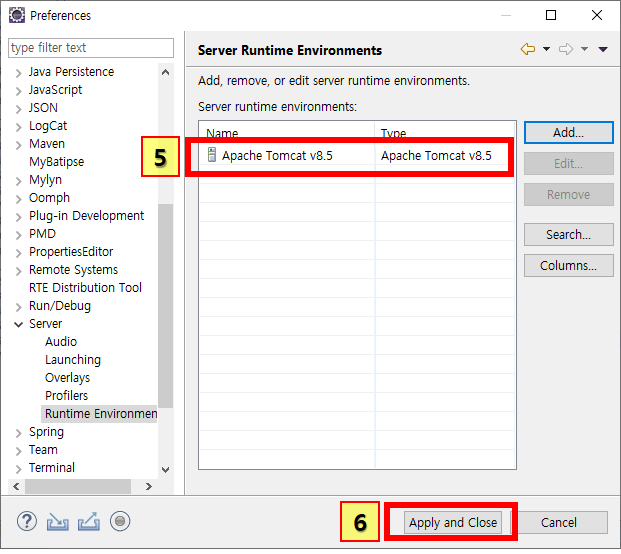Open the preferences view menu triangle
The width and height of the screenshot is (621, 554).
point(603,49)
